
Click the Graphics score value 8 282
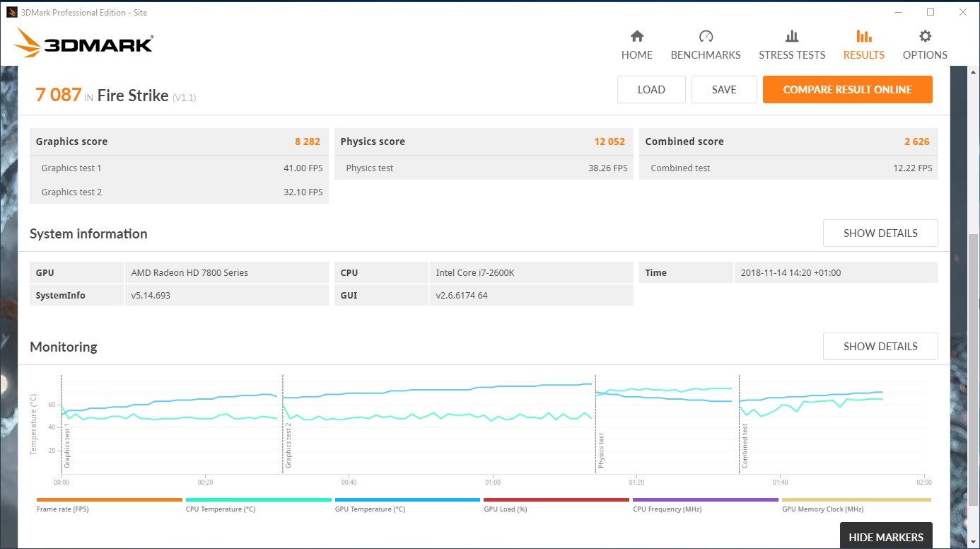click(x=308, y=141)
